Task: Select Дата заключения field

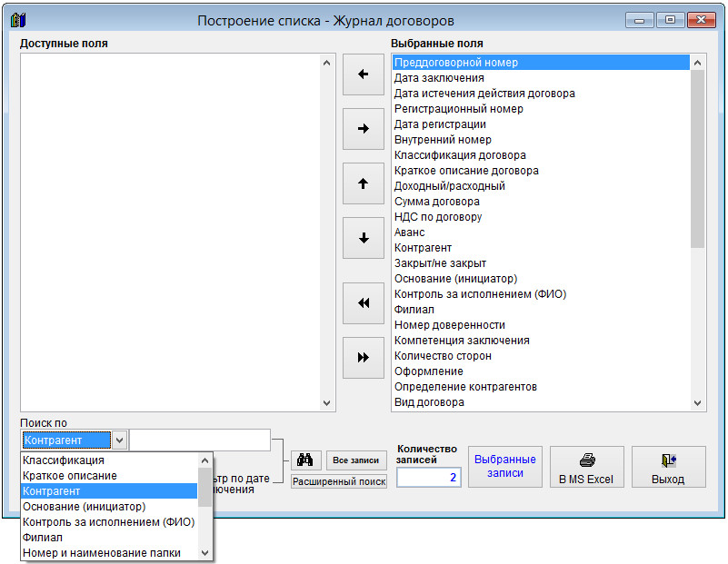Action: click(x=541, y=78)
